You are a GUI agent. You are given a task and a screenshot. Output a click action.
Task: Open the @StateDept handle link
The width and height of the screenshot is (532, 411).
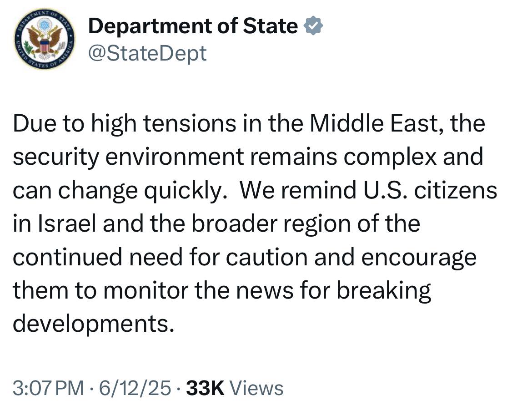coord(147,53)
